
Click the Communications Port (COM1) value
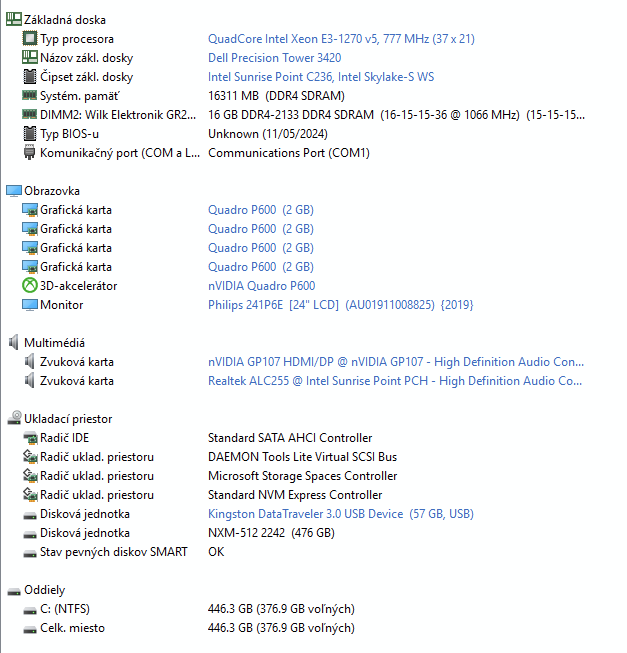(x=289, y=153)
